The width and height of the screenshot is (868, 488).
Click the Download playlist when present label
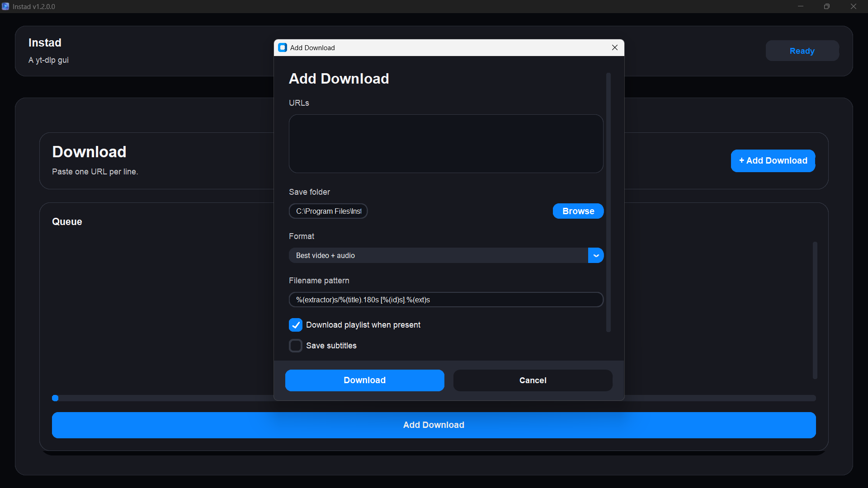363,325
